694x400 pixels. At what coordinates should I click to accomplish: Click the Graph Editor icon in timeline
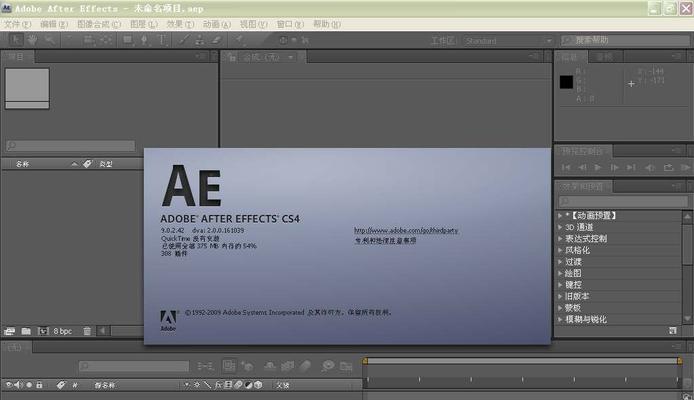346,366
